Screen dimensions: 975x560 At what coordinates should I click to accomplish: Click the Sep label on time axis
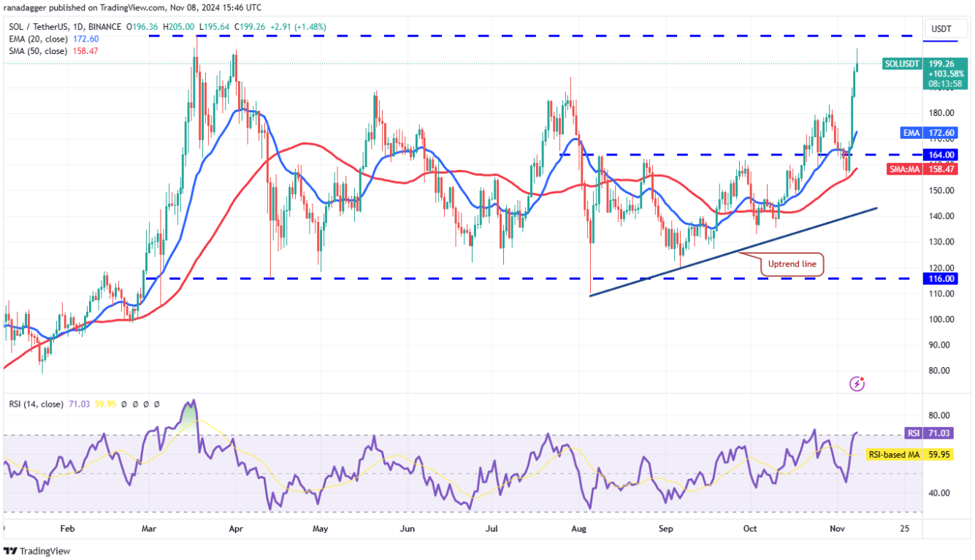(x=665, y=528)
